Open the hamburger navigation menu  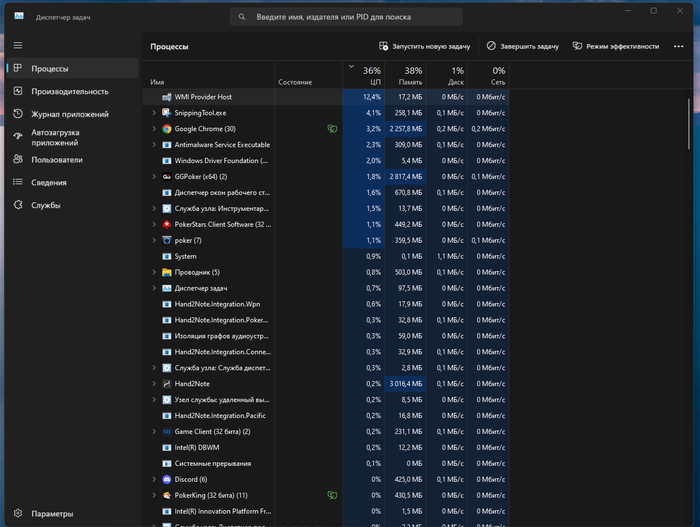18,45
